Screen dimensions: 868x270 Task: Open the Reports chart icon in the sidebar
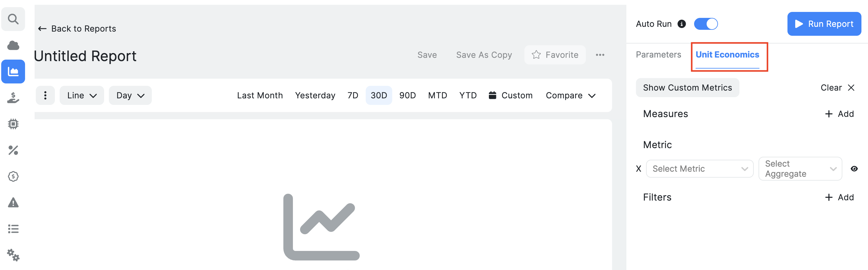(x=13, y=71)
